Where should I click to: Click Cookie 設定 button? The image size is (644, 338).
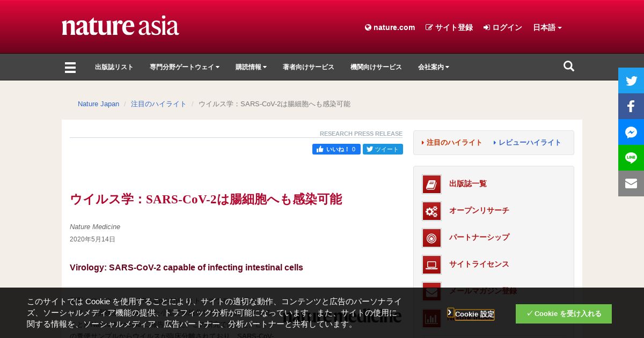pyautogui.click(x=474, y=314)
